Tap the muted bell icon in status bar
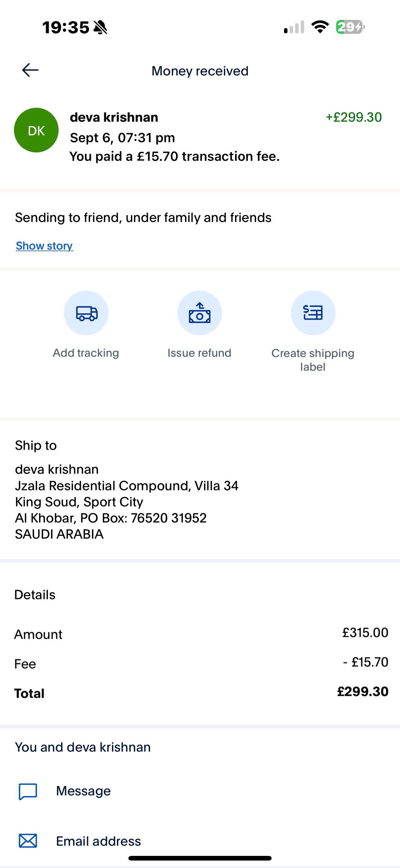 pos(100,27)
